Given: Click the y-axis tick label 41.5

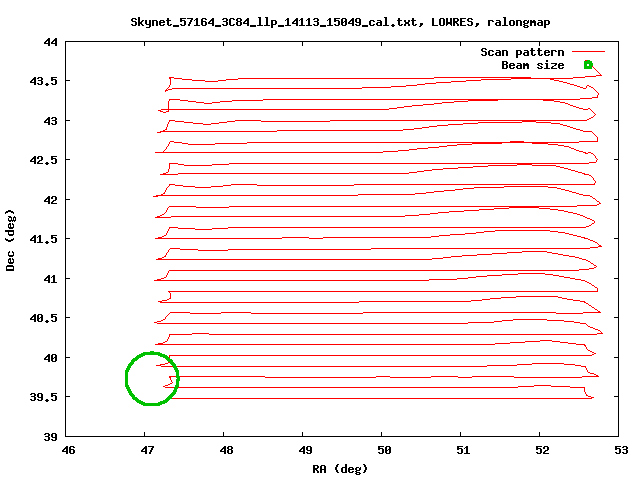Looking at the screenshot, I should point(44,239).
